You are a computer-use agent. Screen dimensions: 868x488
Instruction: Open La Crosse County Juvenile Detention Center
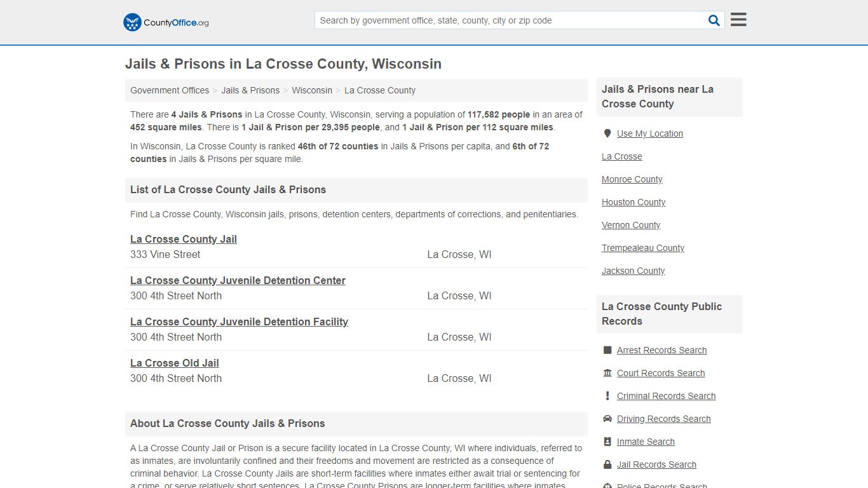point(238,280)
